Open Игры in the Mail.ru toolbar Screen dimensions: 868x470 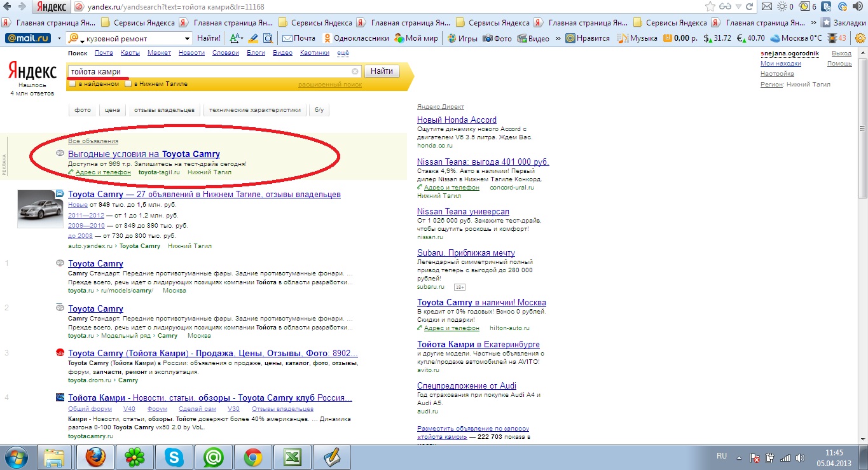click(x=462, y=38)
